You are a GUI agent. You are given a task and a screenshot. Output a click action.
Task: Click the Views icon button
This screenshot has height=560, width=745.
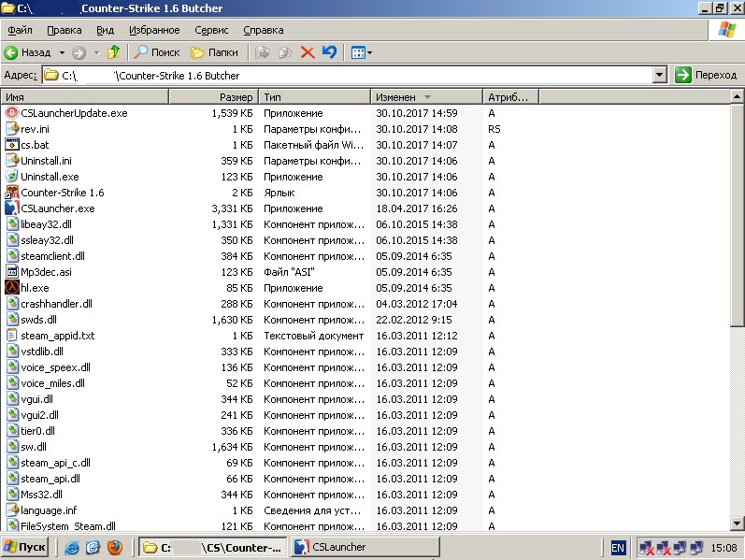click(358, 52)
